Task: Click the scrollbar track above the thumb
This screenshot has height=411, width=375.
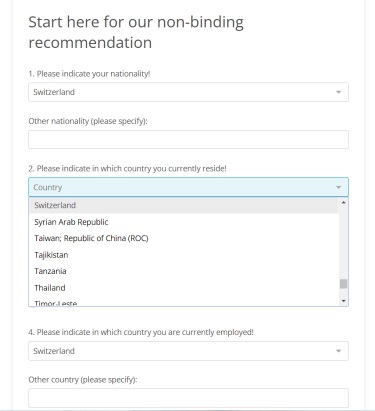Action: [343, 243]
